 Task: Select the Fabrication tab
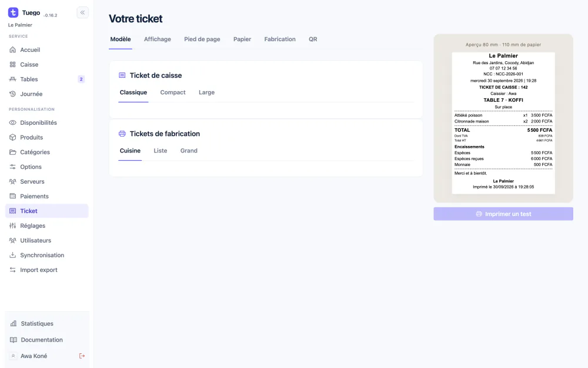tap(280, 39)
